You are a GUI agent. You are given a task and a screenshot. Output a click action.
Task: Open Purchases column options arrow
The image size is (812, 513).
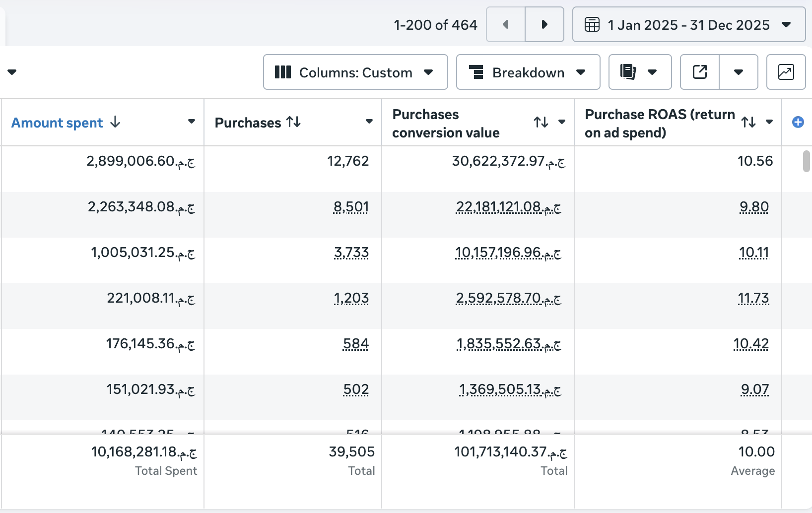point(369,122)
